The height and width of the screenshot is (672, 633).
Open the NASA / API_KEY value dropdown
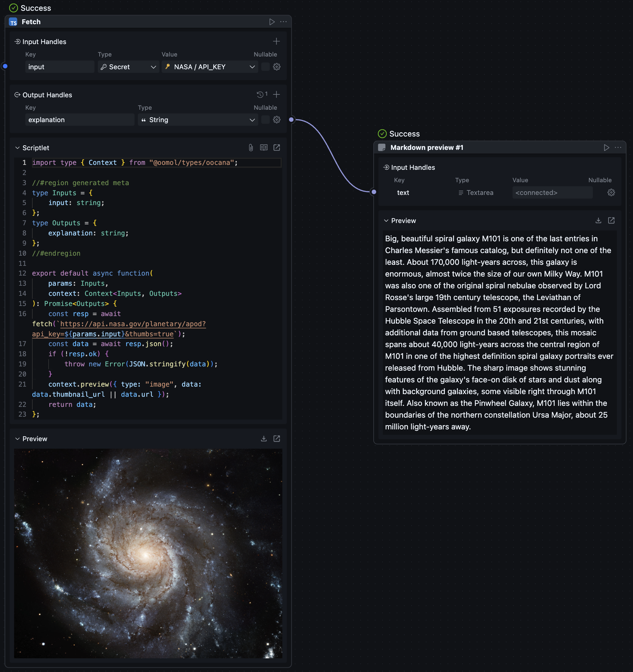pyautogui.click(x=210, y=67)
